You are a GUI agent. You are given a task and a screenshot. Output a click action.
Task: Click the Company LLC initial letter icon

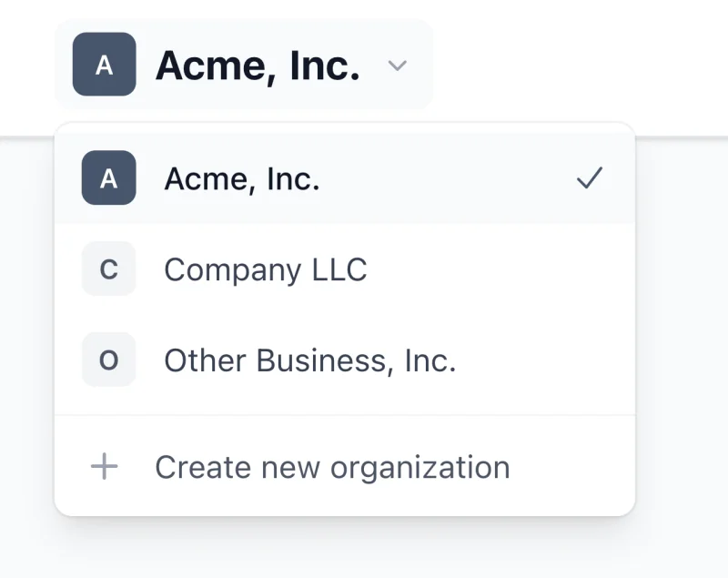point(108,269)
